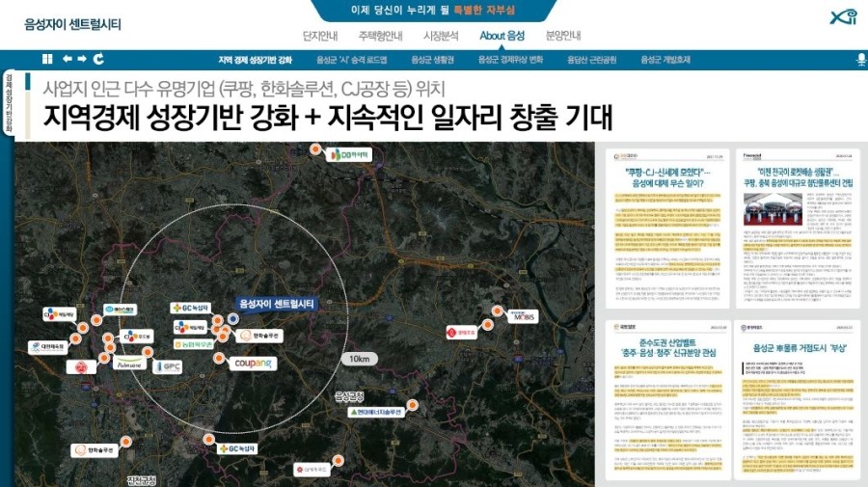
Task: Open the '이젠 전국이 로켓배송 생활권' news article
Action: [798, 228]
